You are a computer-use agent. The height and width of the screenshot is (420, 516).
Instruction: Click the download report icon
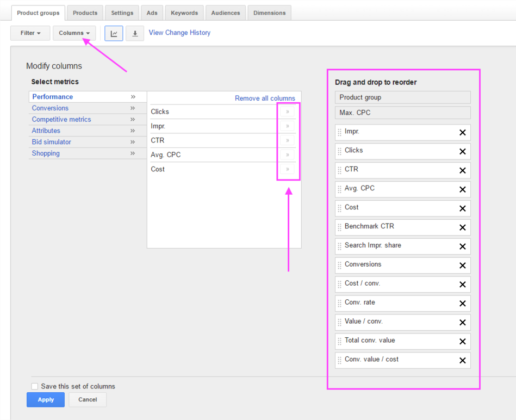[135, 33]
